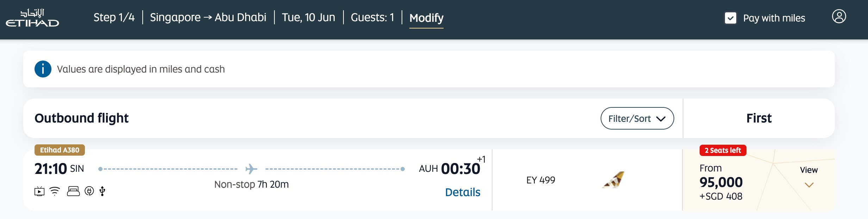Select the 95,000 miles First fare
Screen dimensions: 868x219
pos(721,182)
